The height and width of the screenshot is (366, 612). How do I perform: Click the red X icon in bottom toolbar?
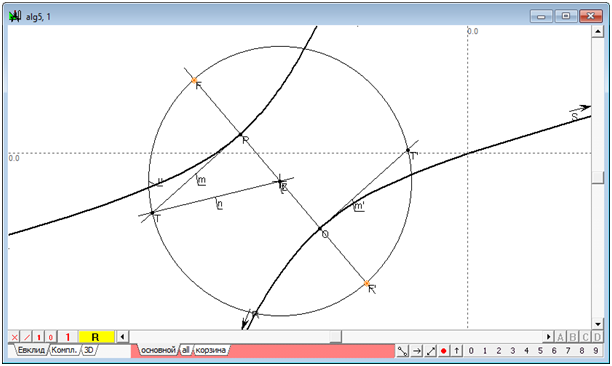point(14,337)
